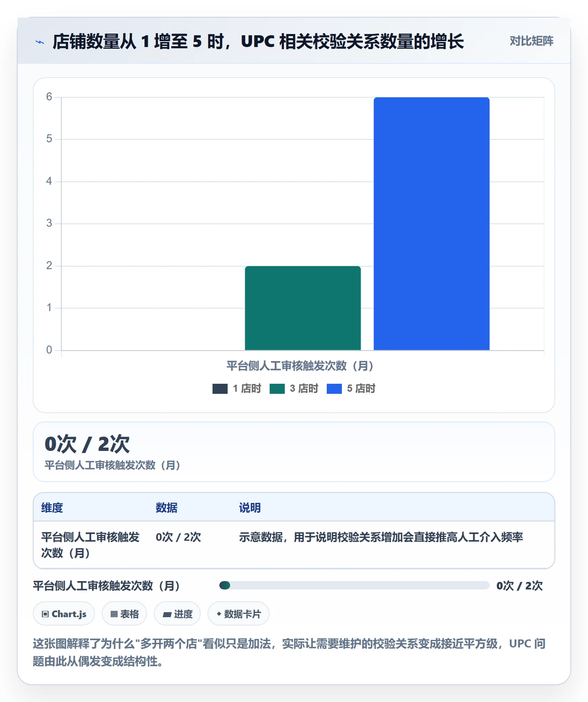Click the blue 5 店时 bar in the chart
The image size is (588, 702).
click(x=431, y=223)
